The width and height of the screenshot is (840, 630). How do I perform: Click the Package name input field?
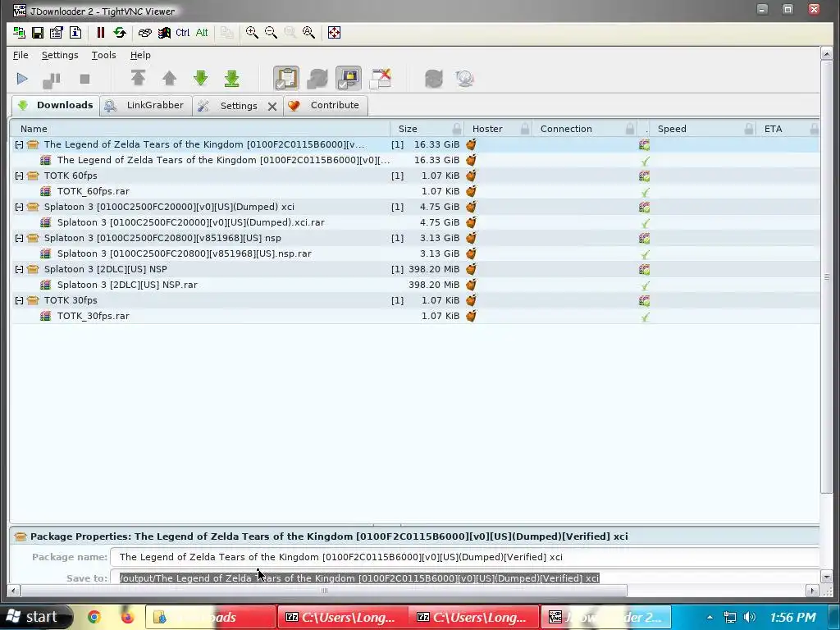point(464,557)
